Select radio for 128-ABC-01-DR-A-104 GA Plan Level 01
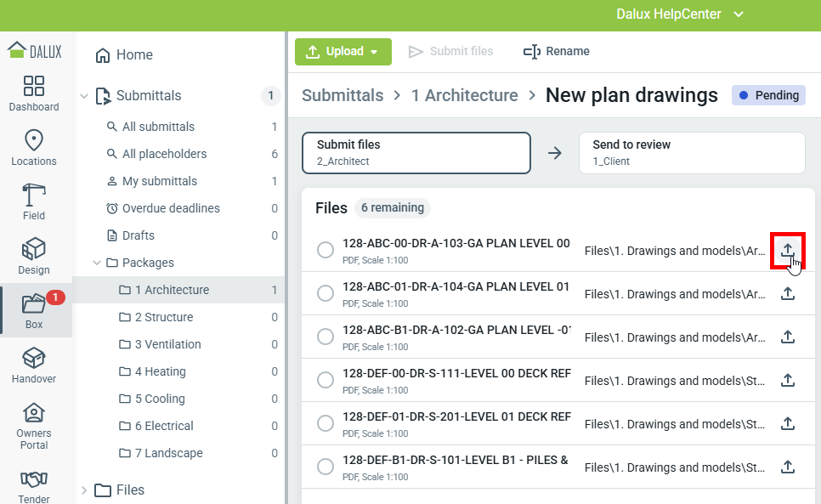This screenshot has width=821, height=504. [x=325, y=293]
